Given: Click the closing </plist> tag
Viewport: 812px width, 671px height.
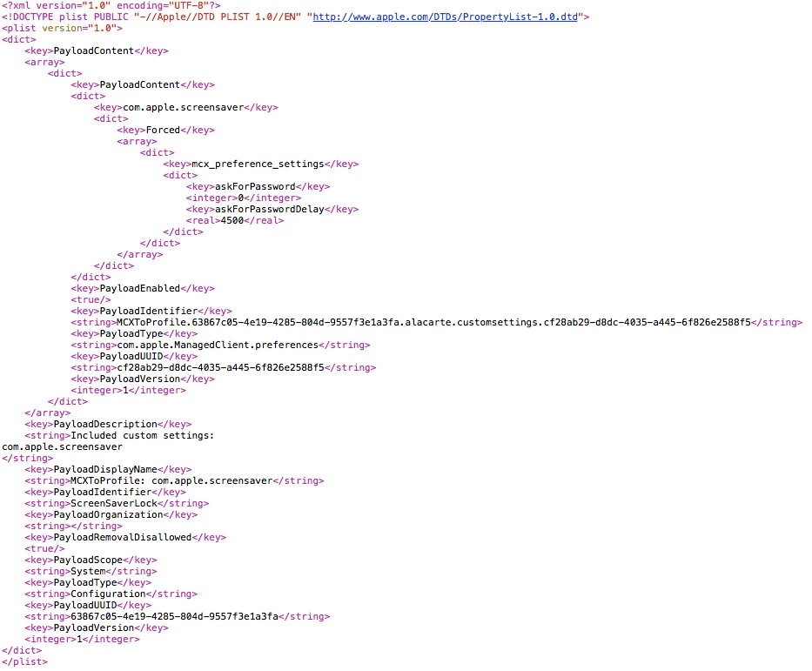Looking at the screenshot, I should tap(25, 661).
